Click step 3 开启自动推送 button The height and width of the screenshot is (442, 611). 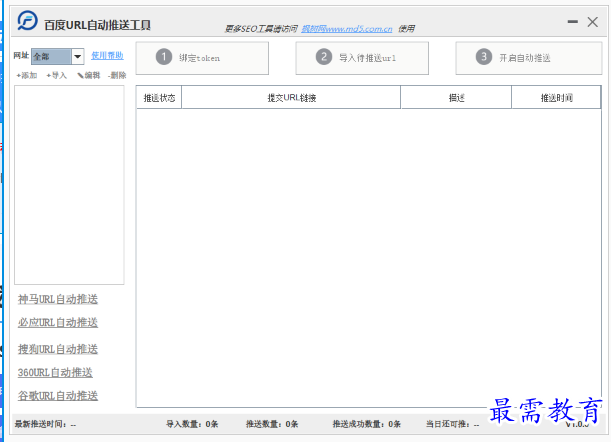pyautogui.click(x=529, y=58)
